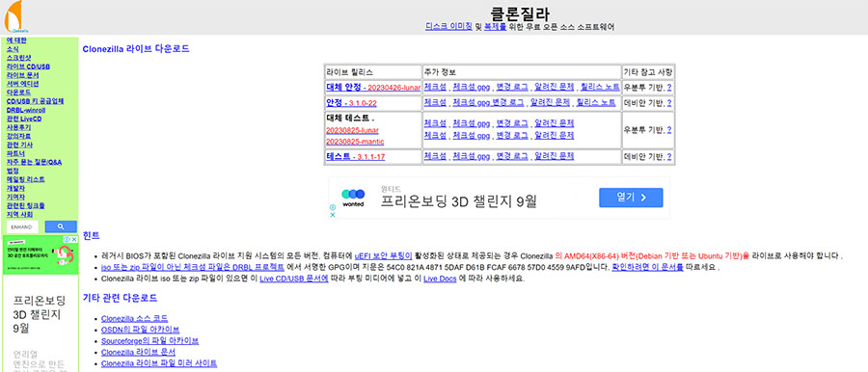Open the 지역 사회 sidebar link

click(x=20, y=214)
